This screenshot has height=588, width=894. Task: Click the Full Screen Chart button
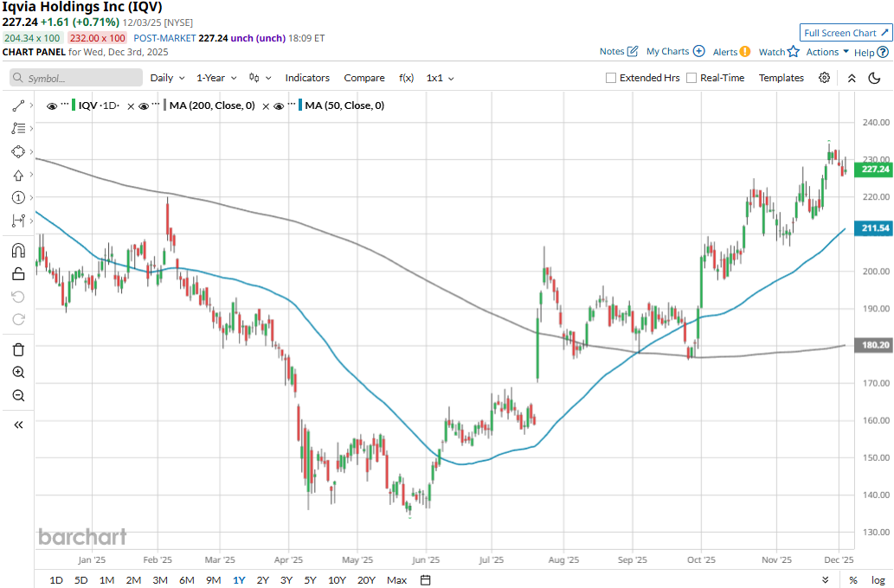point(846,33)
